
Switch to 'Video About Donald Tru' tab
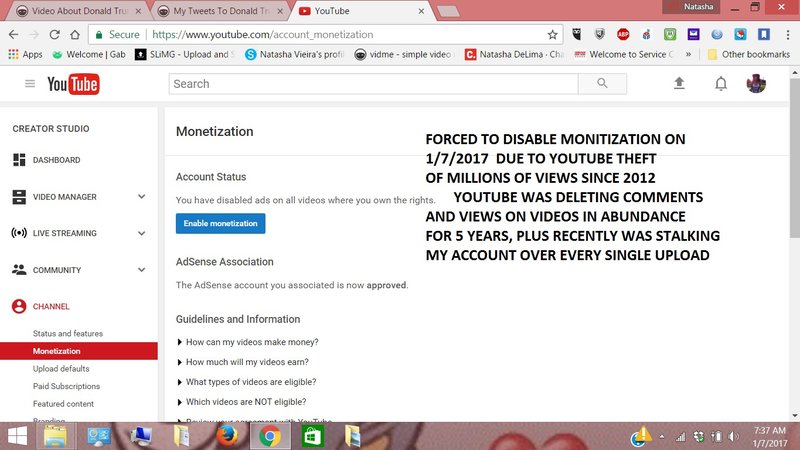[79, 11]
